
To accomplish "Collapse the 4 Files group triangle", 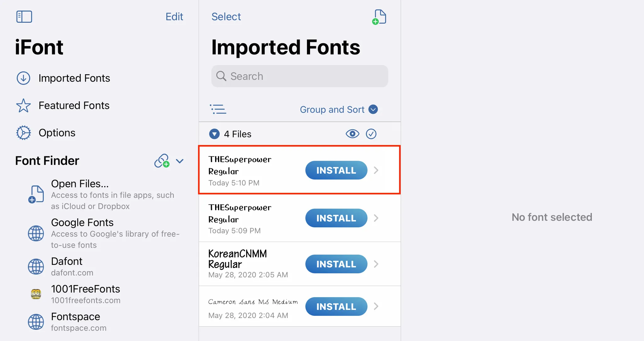I will click(214, 134).
